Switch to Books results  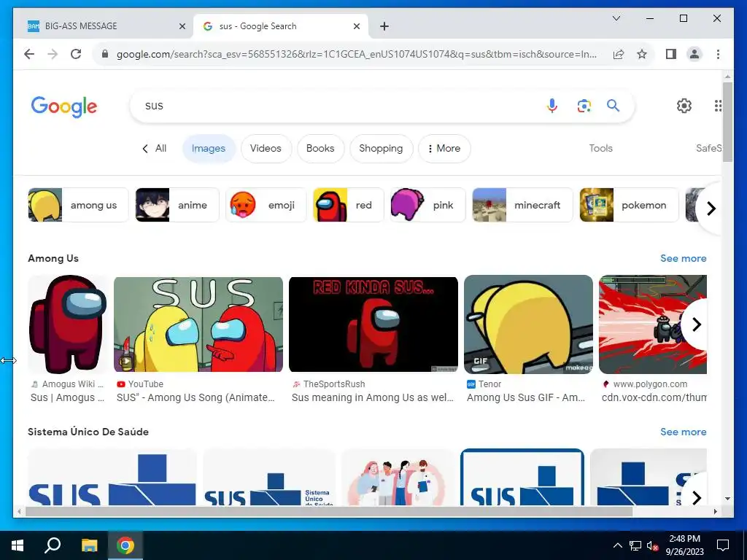[320, 148]
